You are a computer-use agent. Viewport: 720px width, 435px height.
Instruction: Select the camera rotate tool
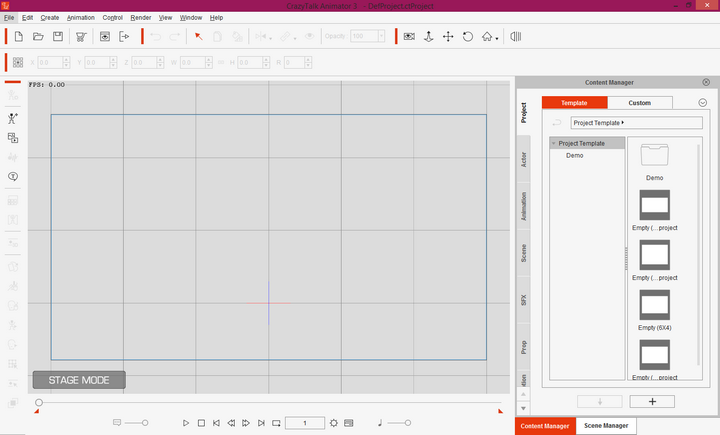click(x=467, y=37)
